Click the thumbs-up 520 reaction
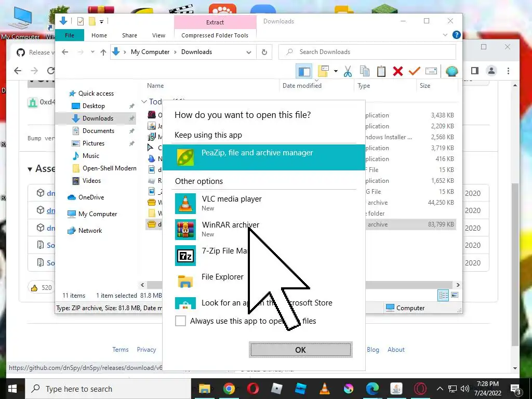The height and width of the screenshot is (399, 532). click(42, 288)
